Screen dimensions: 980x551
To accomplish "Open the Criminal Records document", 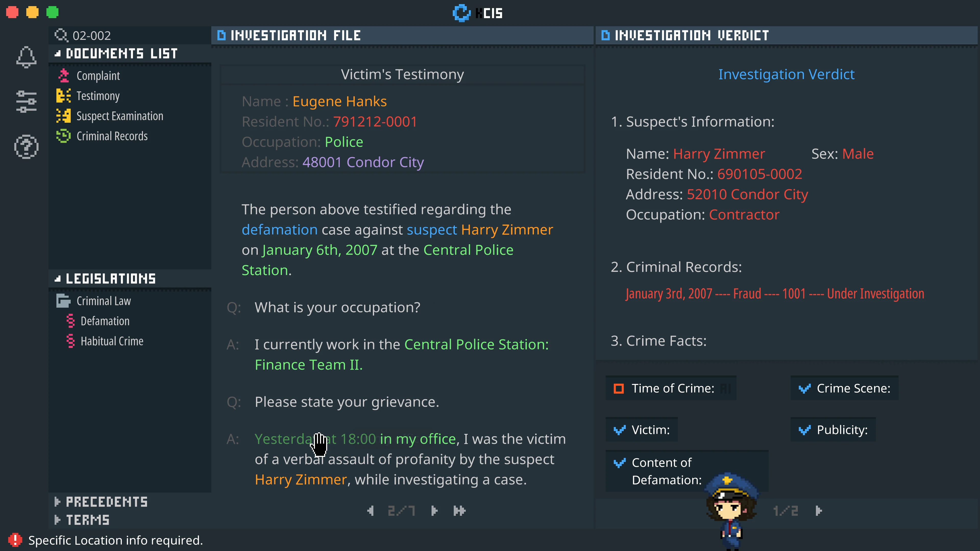I will pyautogui.click(x=112, y=136).
